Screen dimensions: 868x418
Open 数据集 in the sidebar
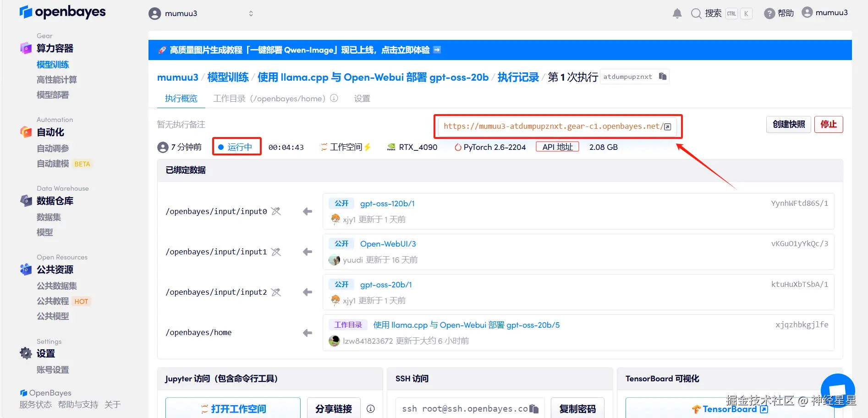click(x=49, y=217)
